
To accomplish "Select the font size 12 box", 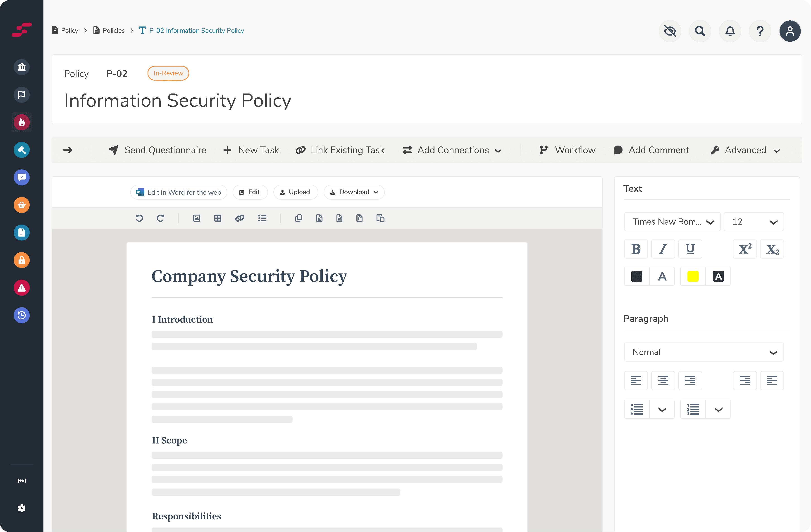I will coord(754,222).
